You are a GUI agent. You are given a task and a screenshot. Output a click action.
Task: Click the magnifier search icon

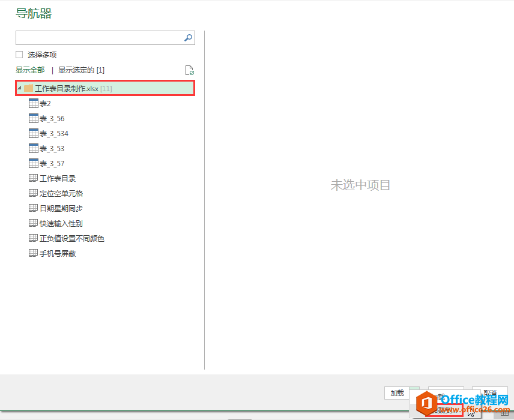[x=188, y=38]
